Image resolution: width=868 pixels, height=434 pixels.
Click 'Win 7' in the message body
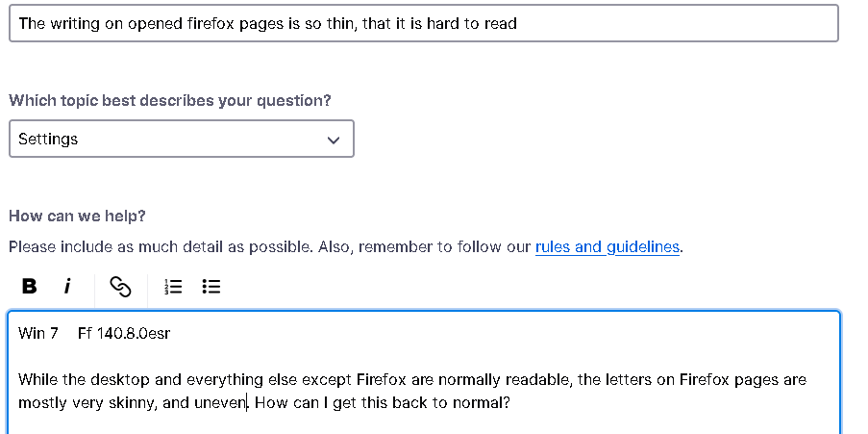click(x=38, y=333)
